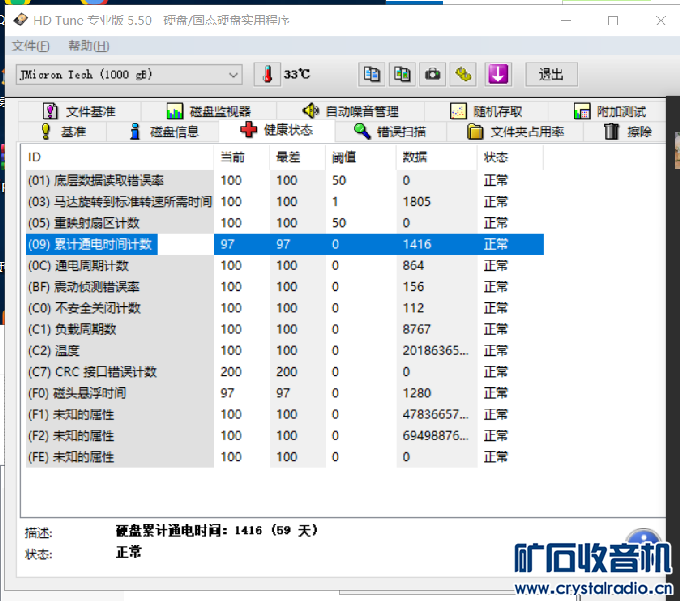Image resolution: width=680 pixels, height=601 pixels.
Task: Select the (F0) 磁头悬浮时间 row
Action: tap(284, 393)
